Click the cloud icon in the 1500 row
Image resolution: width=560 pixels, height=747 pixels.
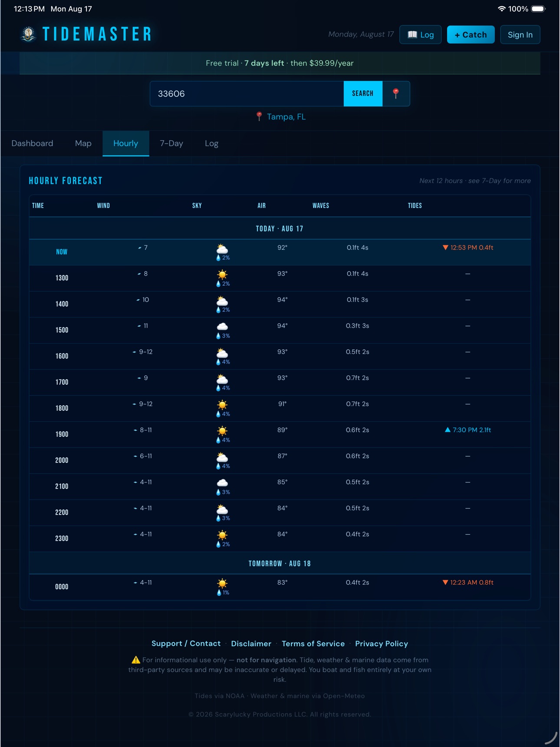click(222, 327)
